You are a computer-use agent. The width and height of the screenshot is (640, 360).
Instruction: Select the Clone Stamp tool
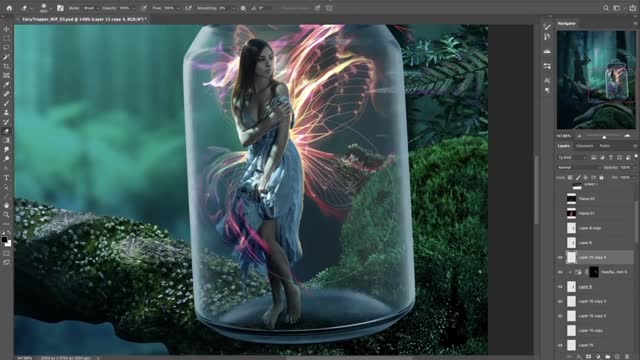pos(6,112)
